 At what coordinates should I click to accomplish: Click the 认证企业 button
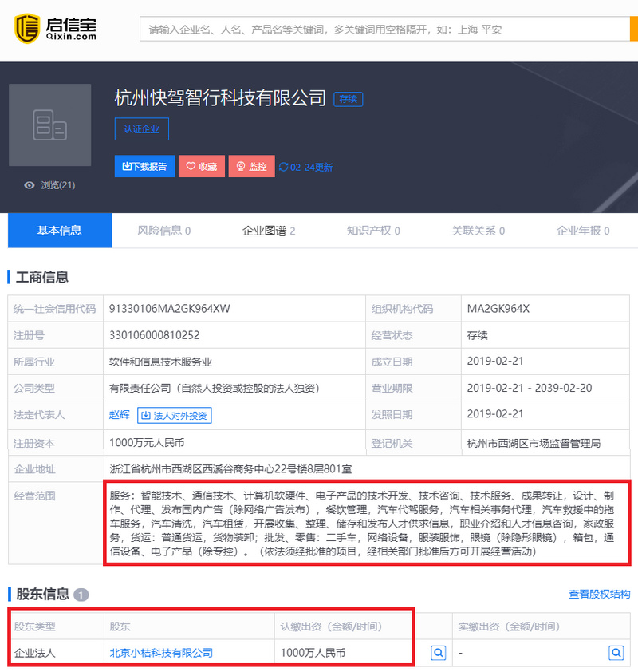[x=142, y=129]
